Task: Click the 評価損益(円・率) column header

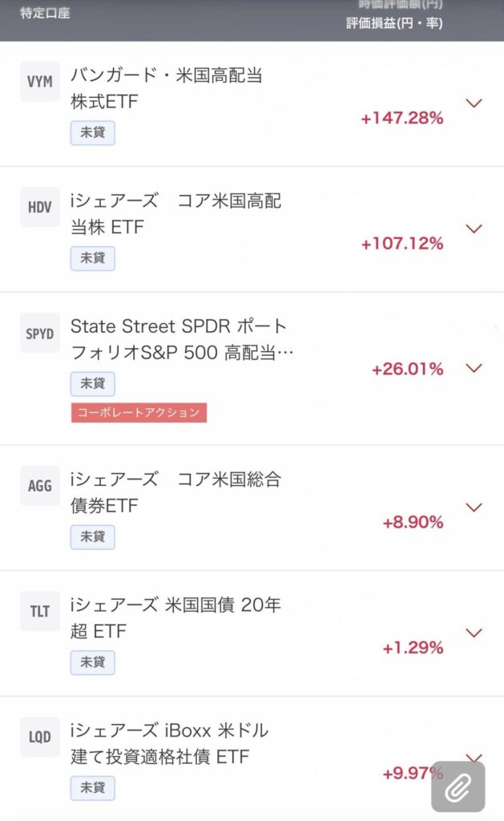Action: [394, 23]
